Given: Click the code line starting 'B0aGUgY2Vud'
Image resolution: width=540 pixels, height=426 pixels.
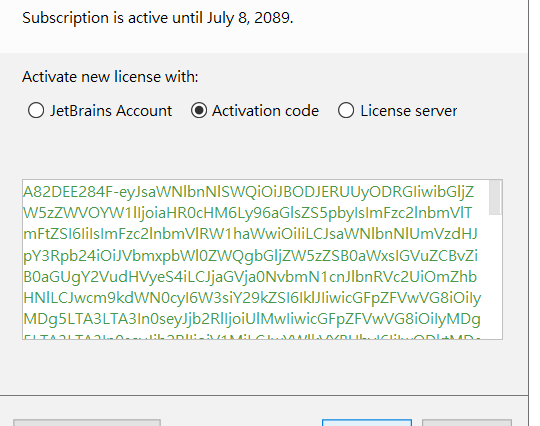Looking at the screenshot, I should tap(250, 277).
